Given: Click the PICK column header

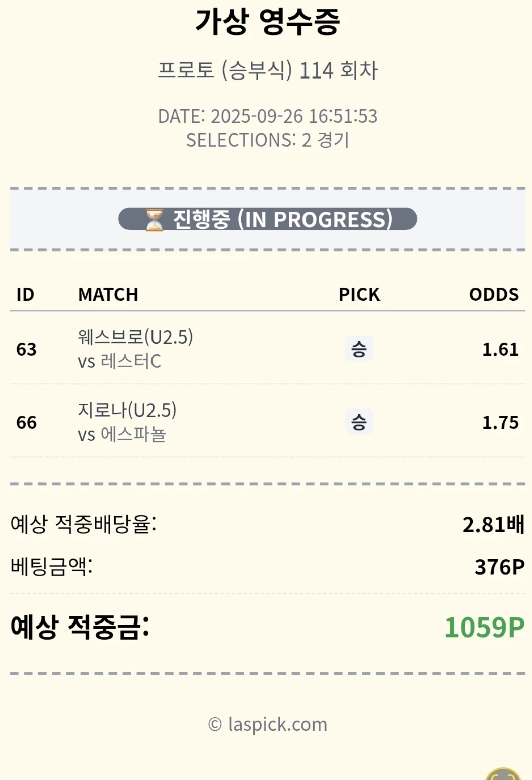Looking at the screenshot, I should (x=359, y=294).
